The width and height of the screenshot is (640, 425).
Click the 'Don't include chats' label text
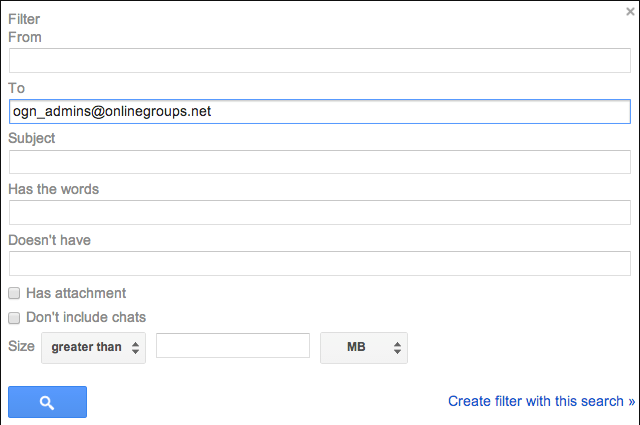[x=86, y=317]
